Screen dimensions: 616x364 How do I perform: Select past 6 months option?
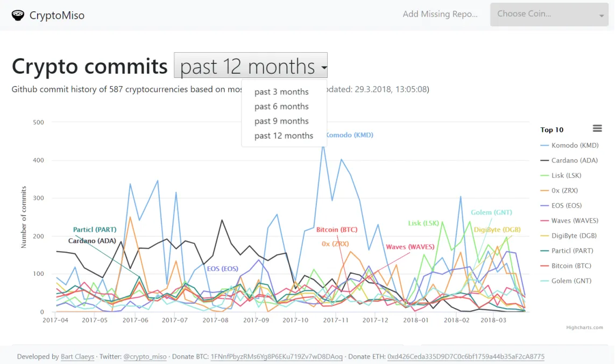281,106
